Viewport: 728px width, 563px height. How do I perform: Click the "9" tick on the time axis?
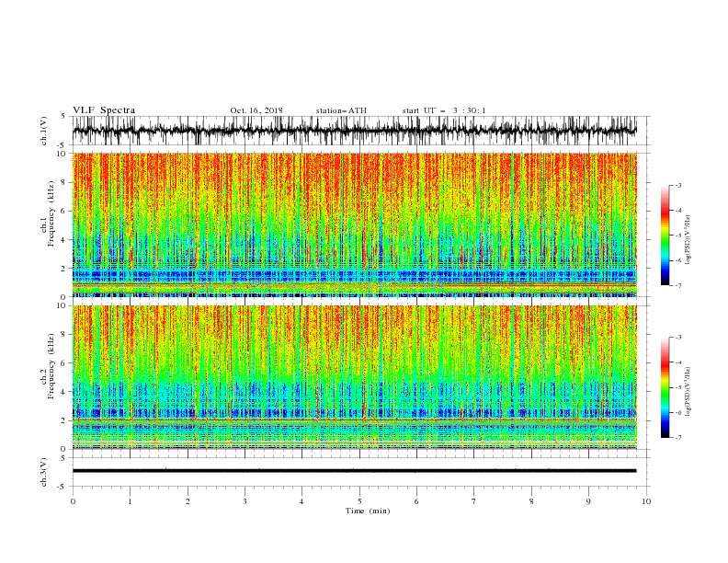coord(588,501)
